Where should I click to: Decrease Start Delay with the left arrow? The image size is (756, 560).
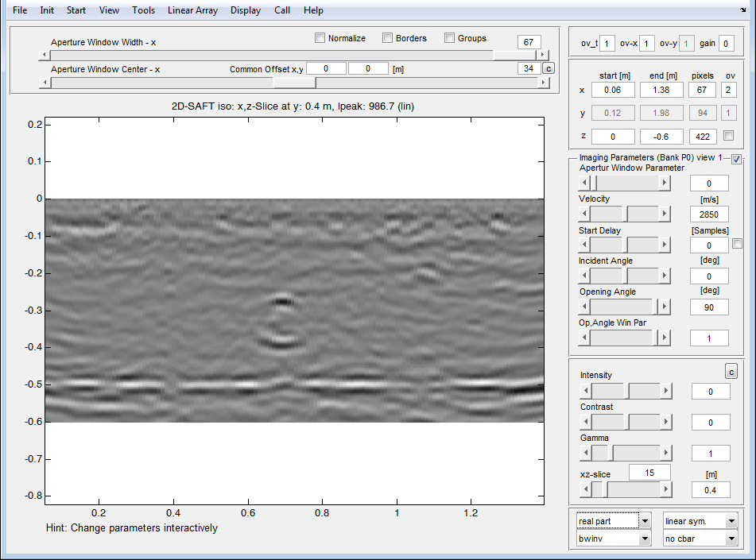(584, 245)
